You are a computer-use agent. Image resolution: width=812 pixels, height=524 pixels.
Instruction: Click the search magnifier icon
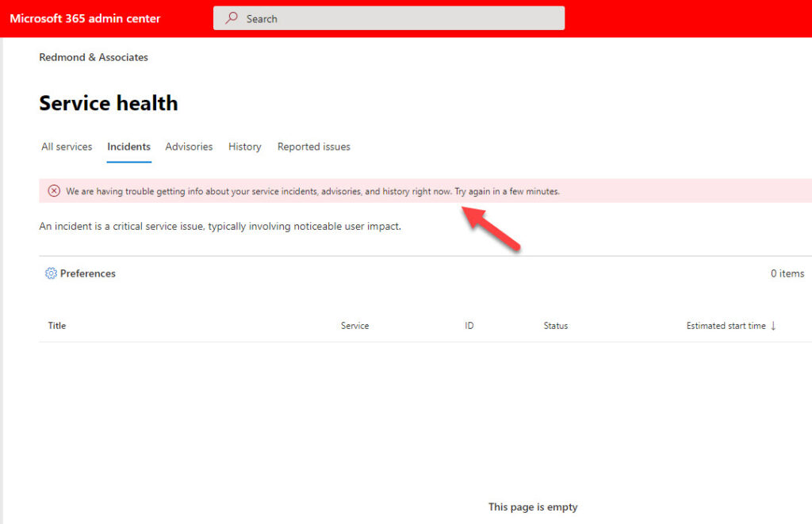(232, 18)
